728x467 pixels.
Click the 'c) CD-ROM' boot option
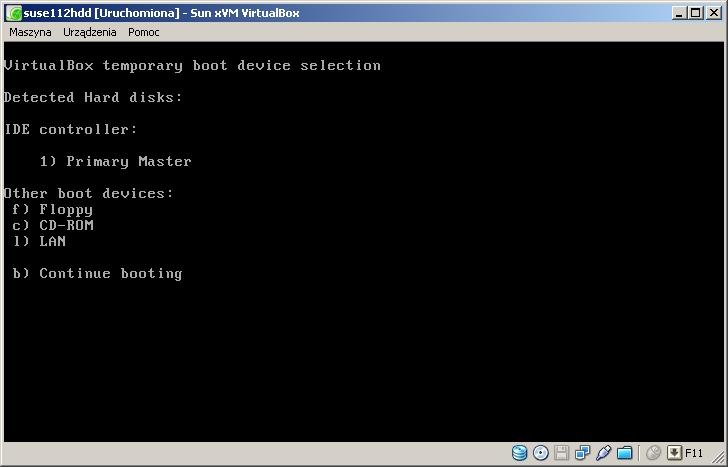point(53,225)
